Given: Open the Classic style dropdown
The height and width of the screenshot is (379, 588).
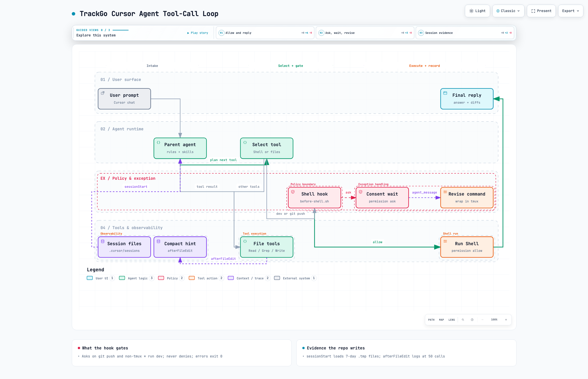Looking at the screenshot, I should (x=508, y=11).
